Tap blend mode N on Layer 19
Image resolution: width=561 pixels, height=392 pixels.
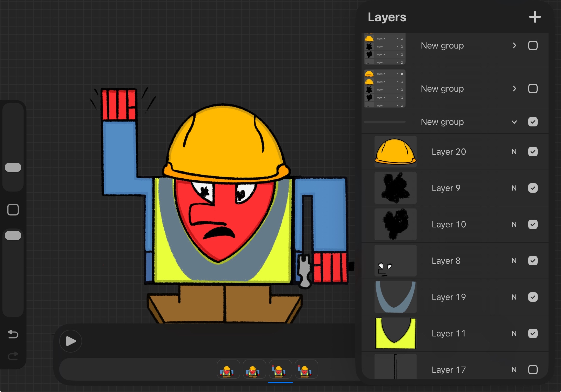pyautogui.click(x=514, y=297)
